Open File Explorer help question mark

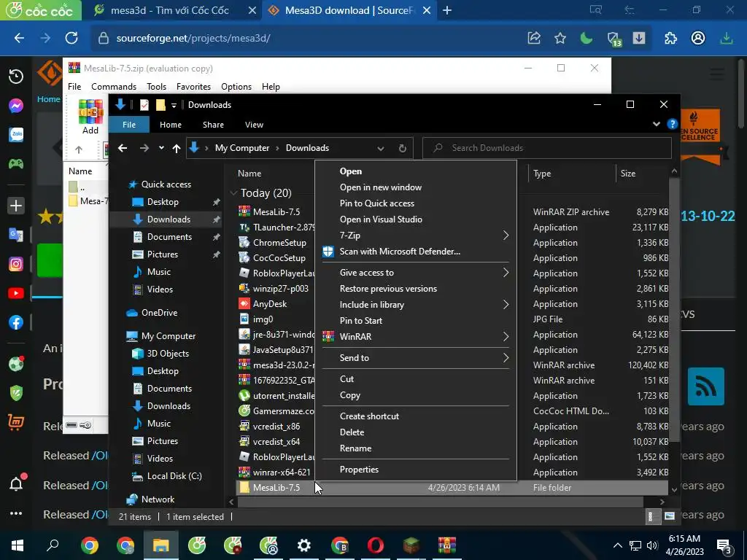pyautogui.click(x=672, y=124)
